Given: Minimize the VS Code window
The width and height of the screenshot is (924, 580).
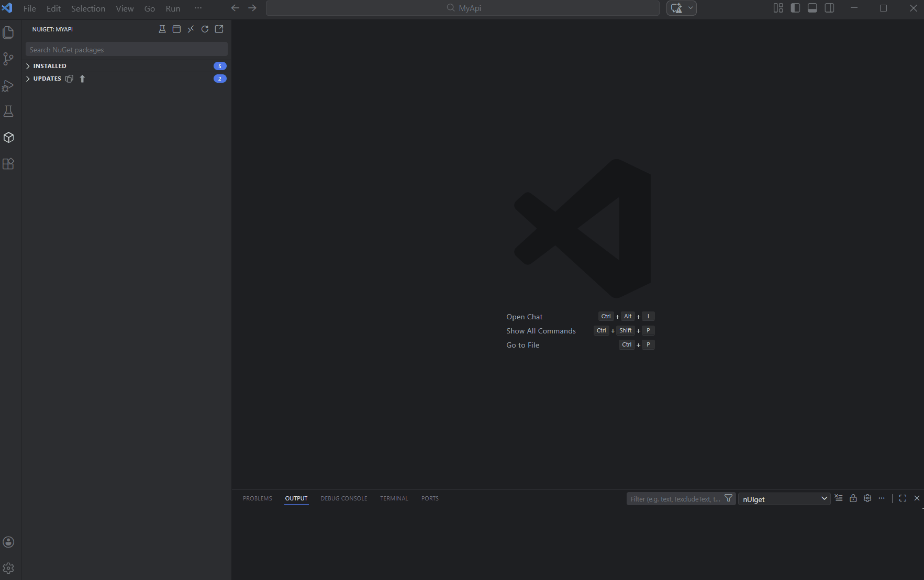Looking at the screenshot, I should tap(854, 8).
